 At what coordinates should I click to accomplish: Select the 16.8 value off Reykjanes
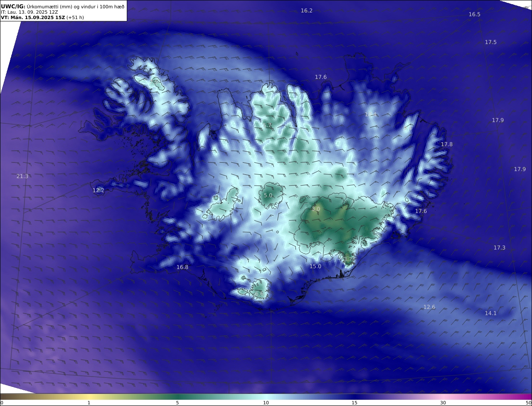coord(182,267)
